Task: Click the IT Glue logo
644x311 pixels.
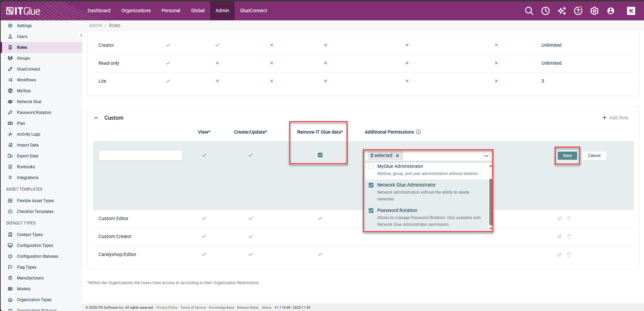Action: pyautogui.click(x=23, y=11)
